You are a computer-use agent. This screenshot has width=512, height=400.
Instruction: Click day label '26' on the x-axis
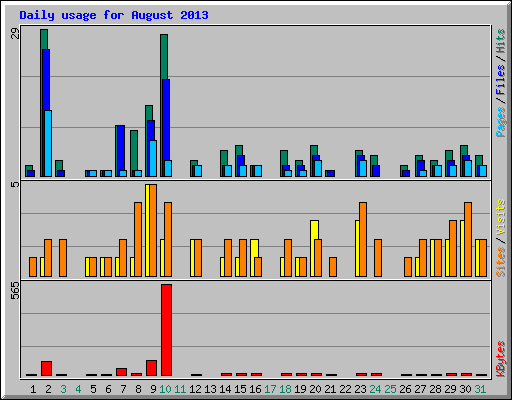405,389
